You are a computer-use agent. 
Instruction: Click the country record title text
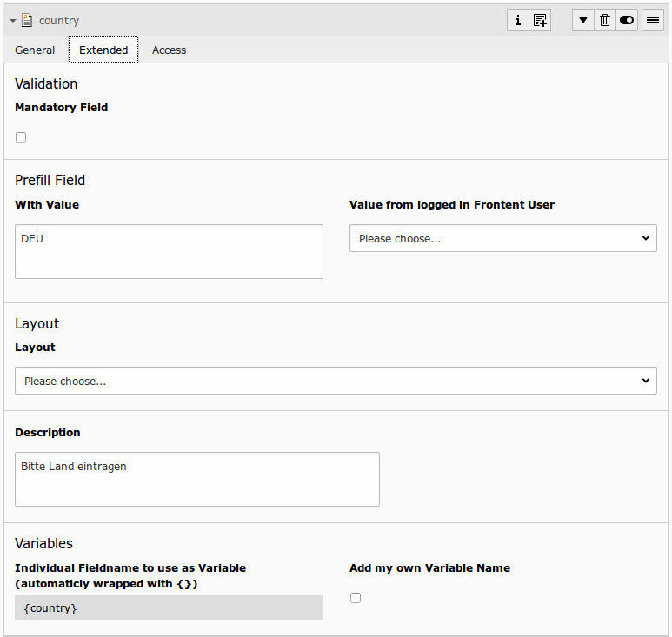59,21
